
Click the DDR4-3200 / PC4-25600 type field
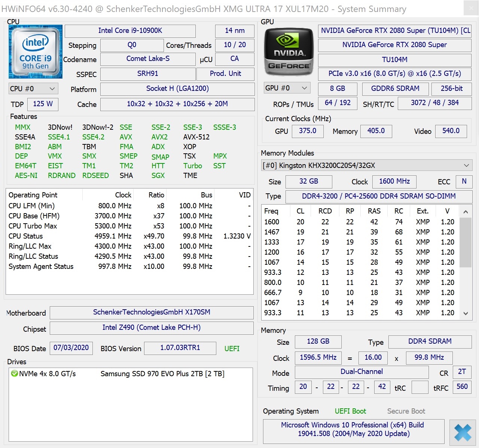tap(379, 196)
